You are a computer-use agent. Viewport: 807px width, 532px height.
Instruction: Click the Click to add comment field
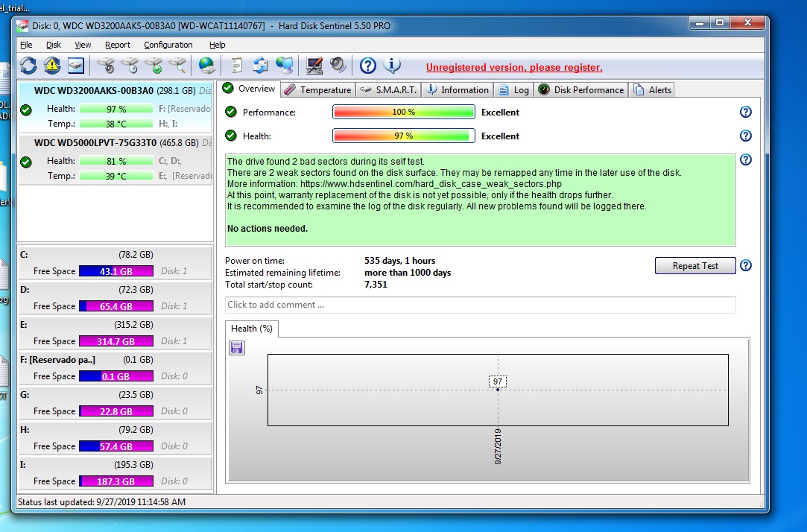[480, 305]
